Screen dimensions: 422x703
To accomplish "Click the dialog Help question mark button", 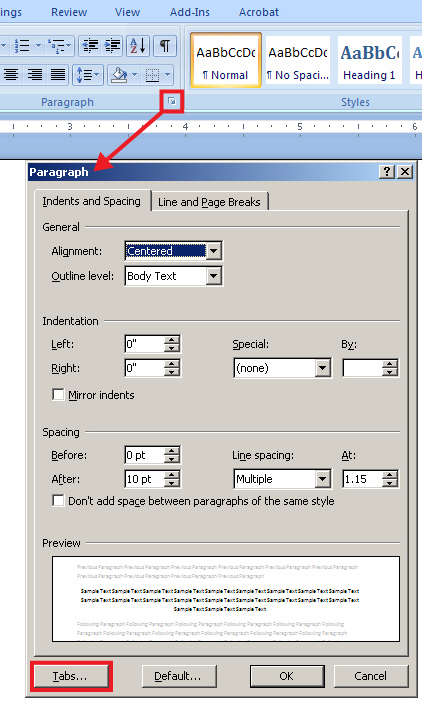I will [387, 172].
